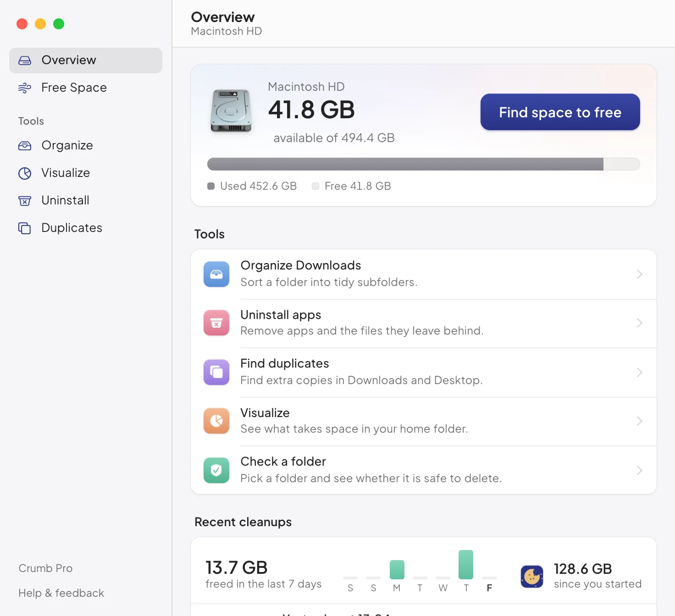
Task: Open the Organize Downloads tool row
Action: 424,274
